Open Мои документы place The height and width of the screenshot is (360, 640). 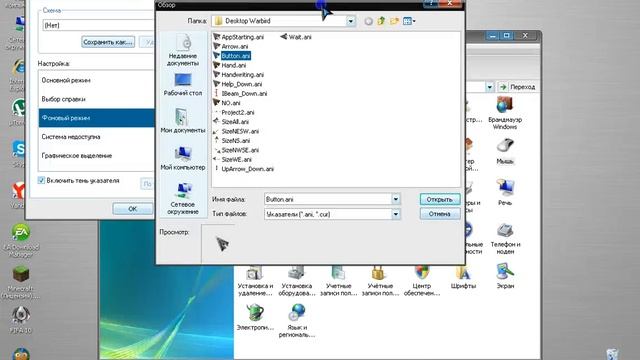183,120
